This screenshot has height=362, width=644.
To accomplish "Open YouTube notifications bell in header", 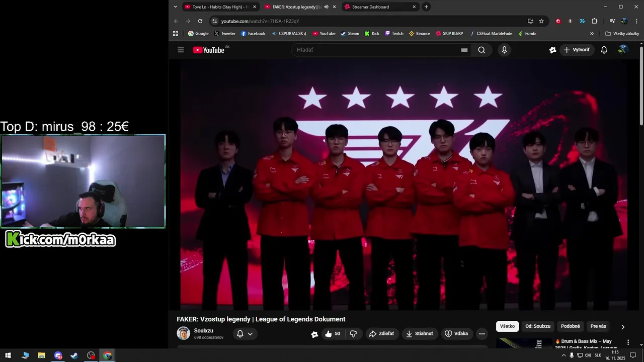I will tap(604, 50).
